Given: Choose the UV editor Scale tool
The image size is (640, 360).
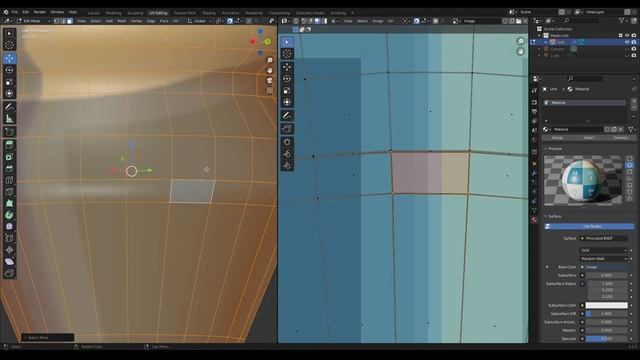Looking at the screenshot, I should point(287,90).
